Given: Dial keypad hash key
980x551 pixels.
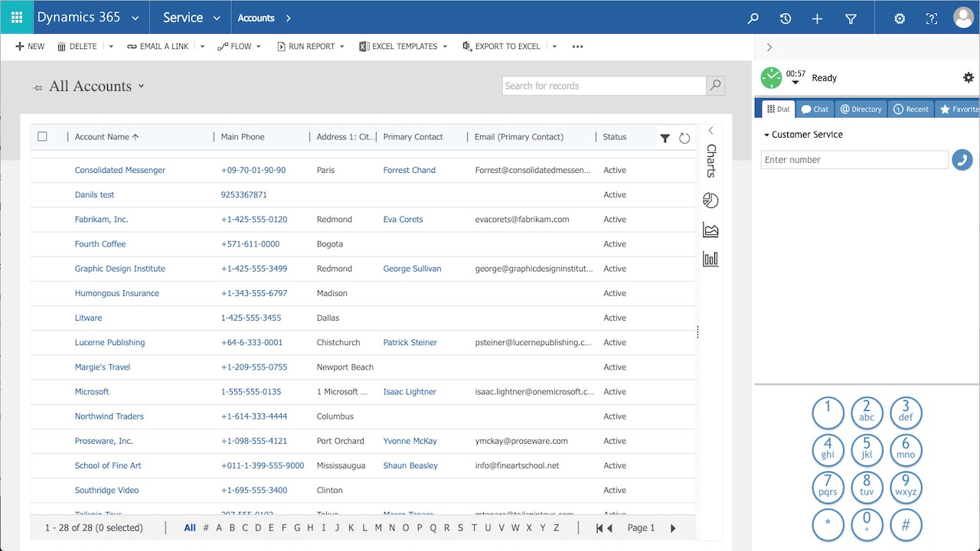Looking at the screenshot, I should [906, 525].
